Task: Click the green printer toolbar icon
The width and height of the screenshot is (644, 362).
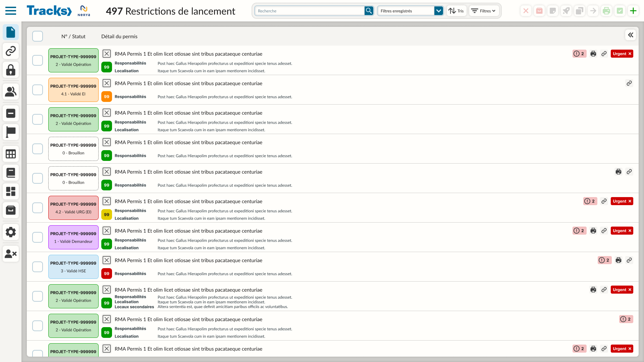Action: [x=606, y=11]
